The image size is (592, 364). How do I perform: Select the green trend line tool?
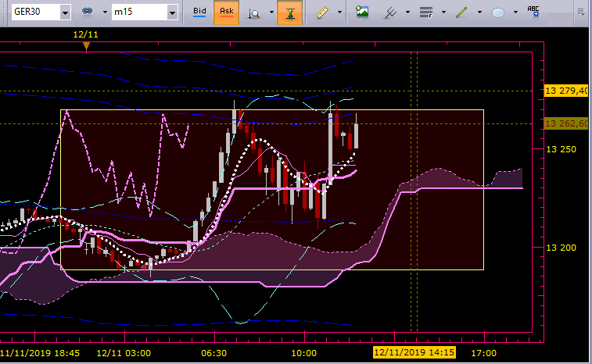click(461, 12)
